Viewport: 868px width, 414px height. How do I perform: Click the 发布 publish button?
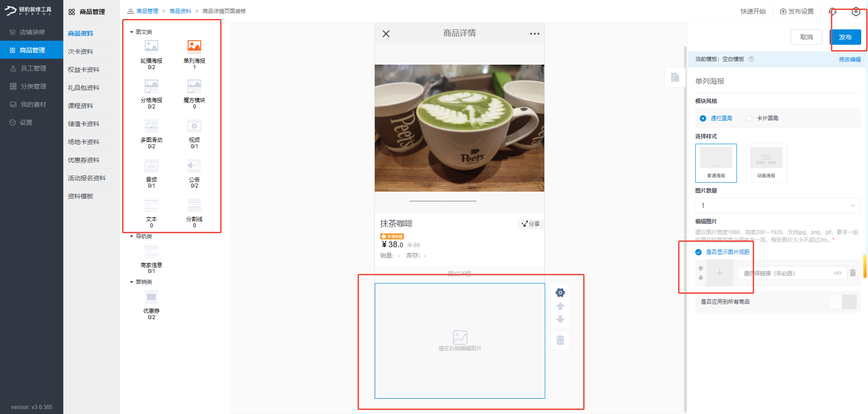pyautogui.click(x=846, y=37)
